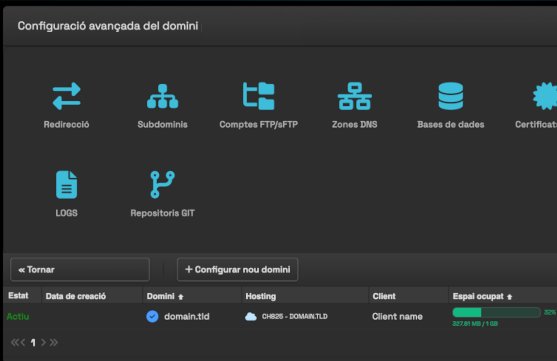
Task: Click the Configuració avançada del domini title
Action: (108, 26)
